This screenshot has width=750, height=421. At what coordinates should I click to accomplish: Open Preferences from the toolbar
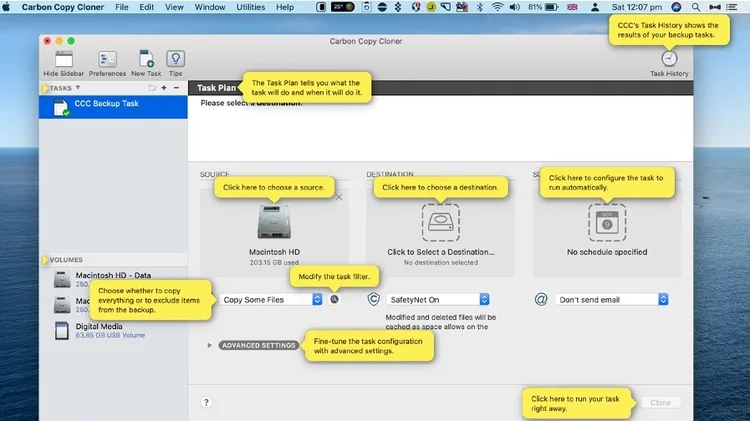pos(108,59)
